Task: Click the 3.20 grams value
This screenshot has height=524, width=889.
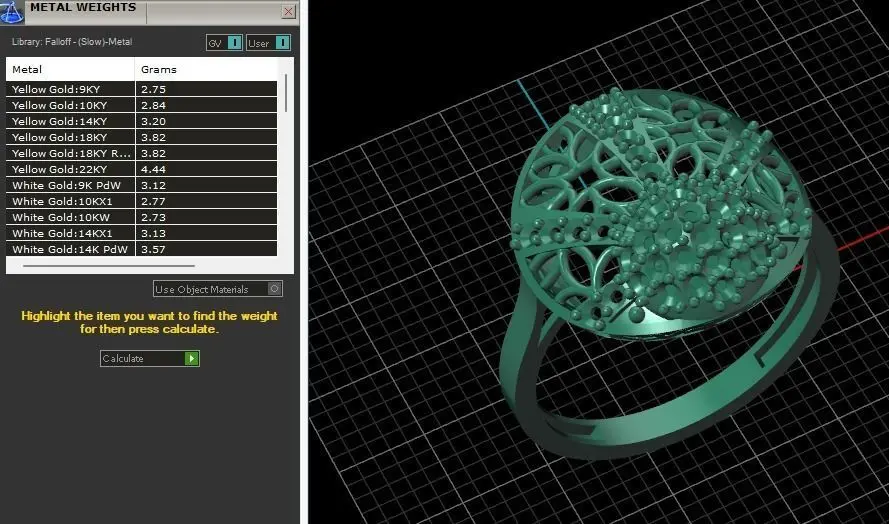Action: click(153, 121)
